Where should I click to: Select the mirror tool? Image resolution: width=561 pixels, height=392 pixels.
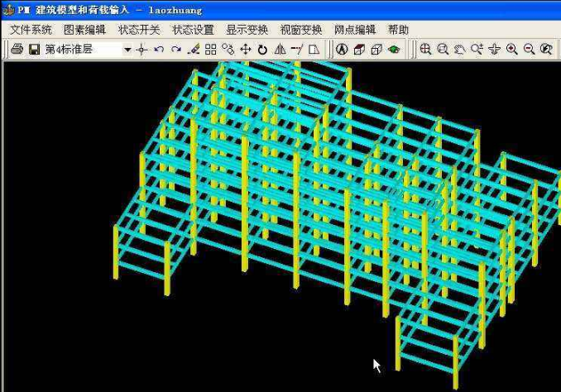coord(280,49)
